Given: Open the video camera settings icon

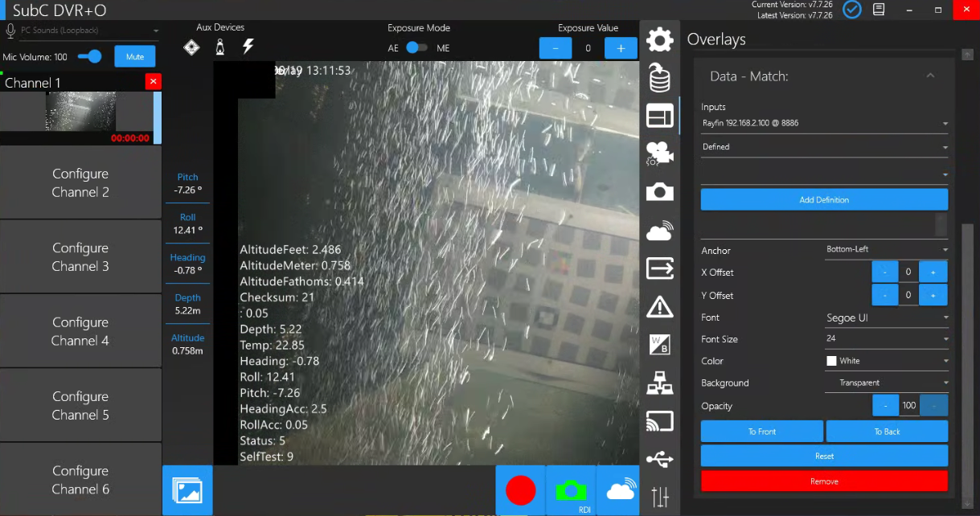Looking at the screenshot, I should point(659,153).
